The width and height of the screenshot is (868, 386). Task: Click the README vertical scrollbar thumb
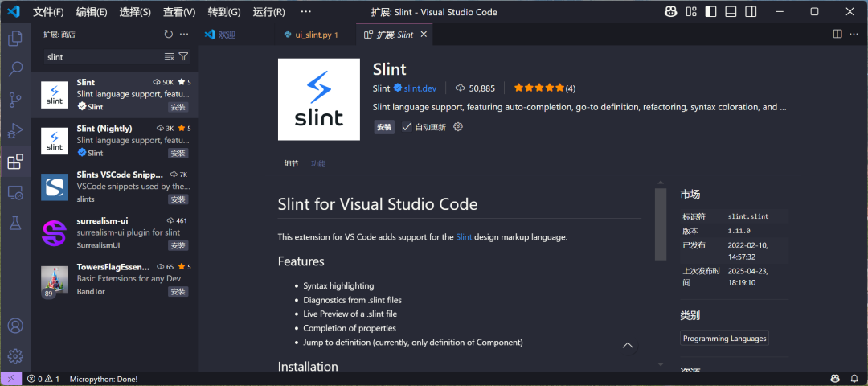(x=661, y=224)
